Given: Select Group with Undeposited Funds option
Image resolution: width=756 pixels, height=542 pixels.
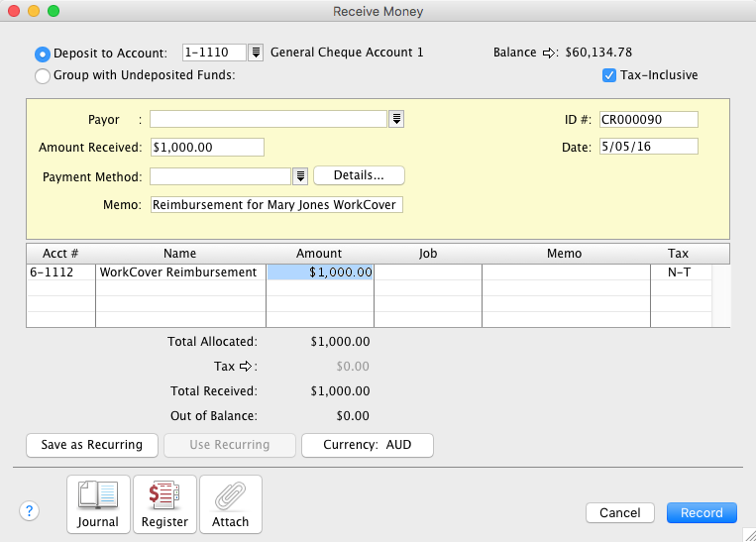Looking at the screenshot, I should click(x=43, y=75).
